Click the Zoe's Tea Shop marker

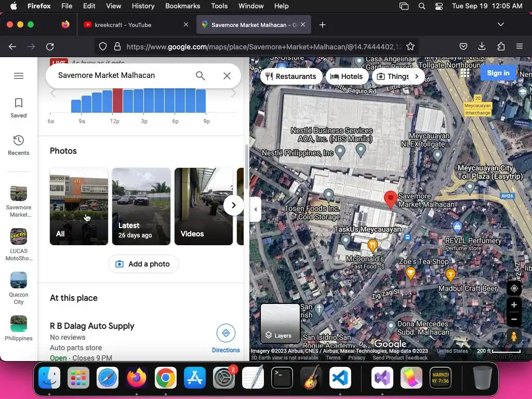(x=410, y=273)
